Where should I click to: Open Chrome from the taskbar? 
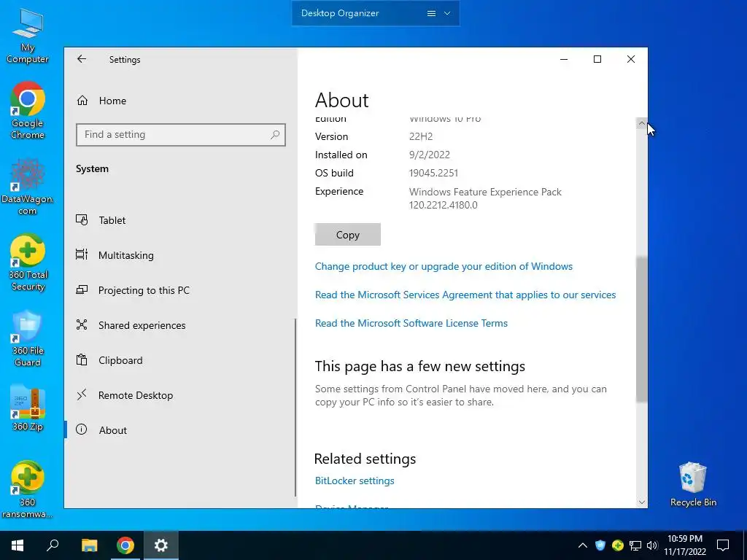click(x=125, y=545)
